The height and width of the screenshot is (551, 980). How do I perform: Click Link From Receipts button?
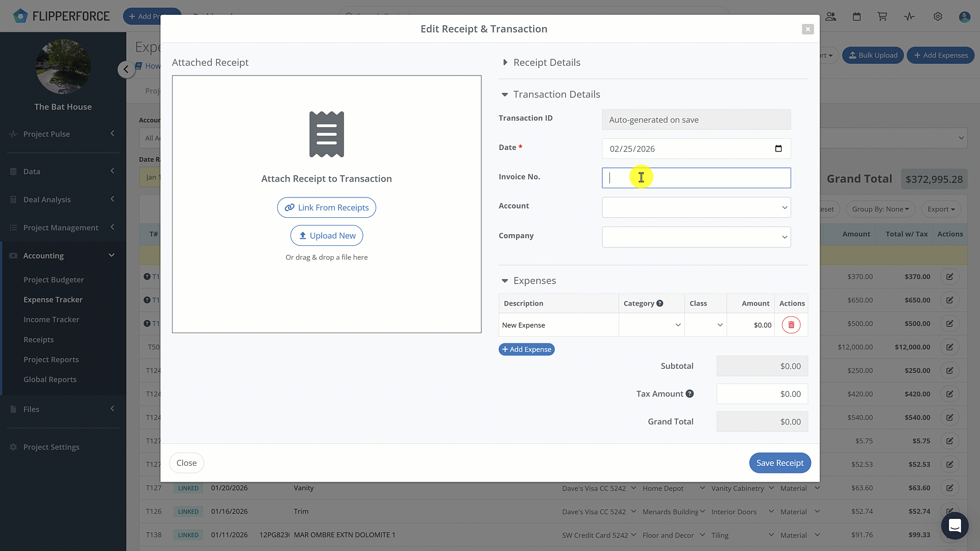(327, 208)
